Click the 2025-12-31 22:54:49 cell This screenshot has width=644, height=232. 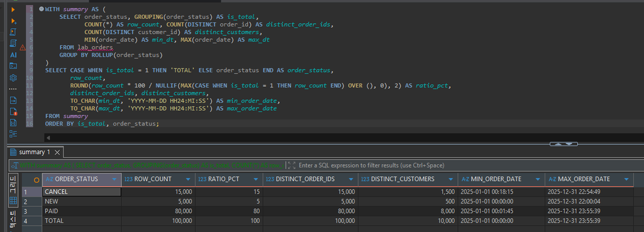pos(589,192)
